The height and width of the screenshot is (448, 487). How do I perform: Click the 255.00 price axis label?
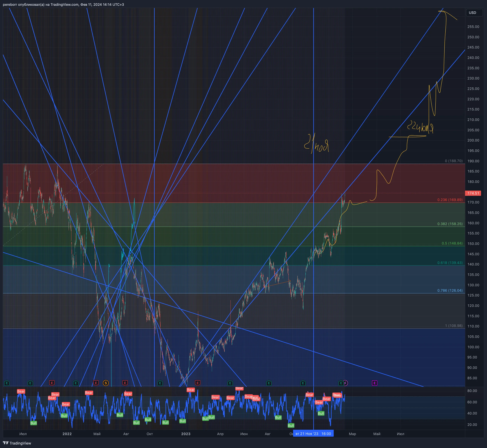[x=473, y=27]
